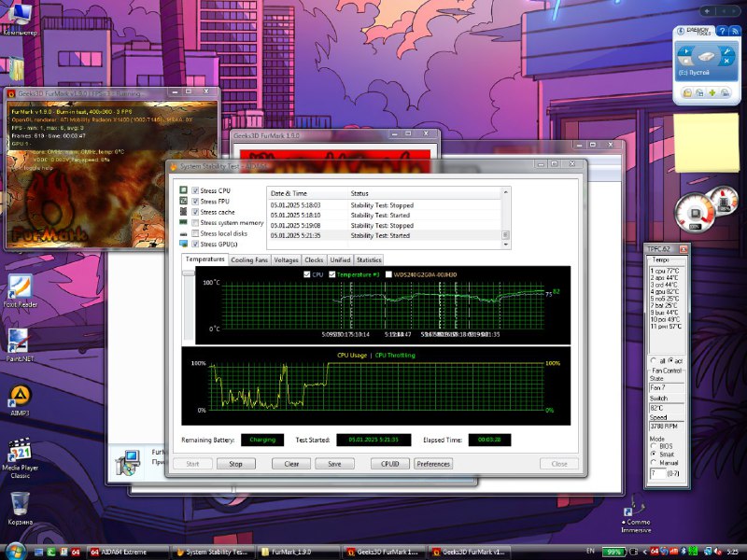
Task: Click the log list scroll-down arrow
Action: (x=506, y=244)
